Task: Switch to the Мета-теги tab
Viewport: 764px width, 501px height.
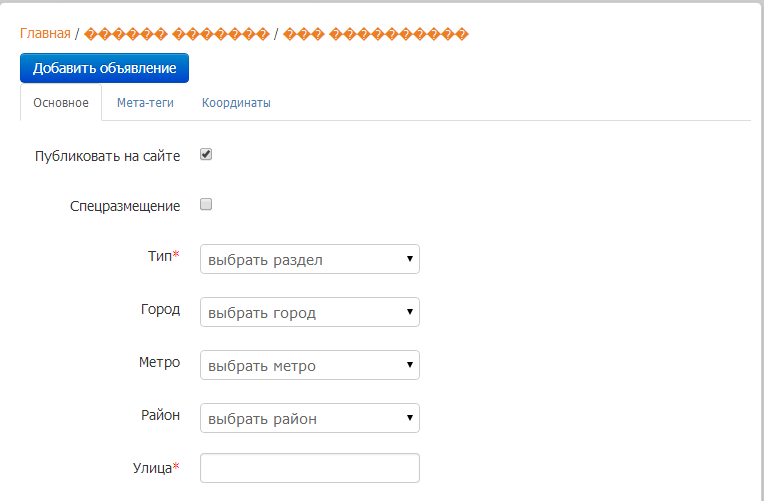Action: coord(145,103)
